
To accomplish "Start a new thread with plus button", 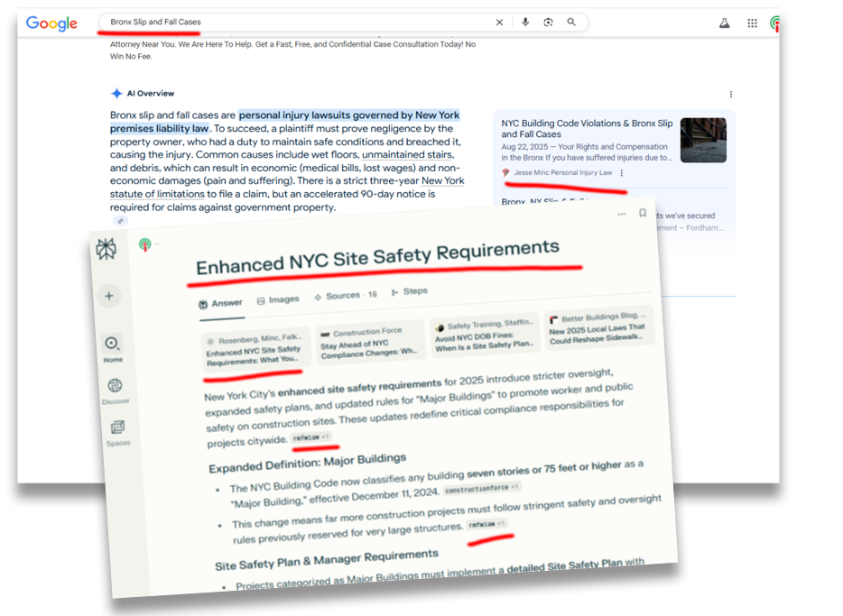I will pos(109,296).
